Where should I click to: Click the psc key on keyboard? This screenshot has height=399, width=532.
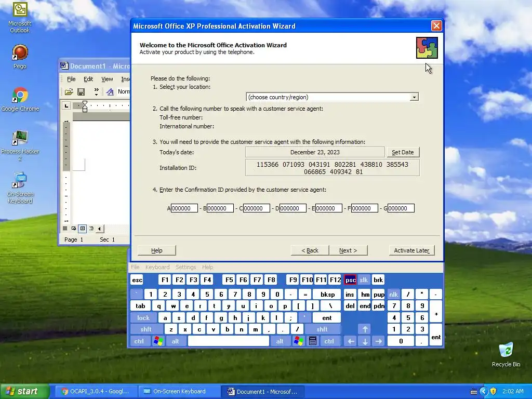[x=350, y=280]
